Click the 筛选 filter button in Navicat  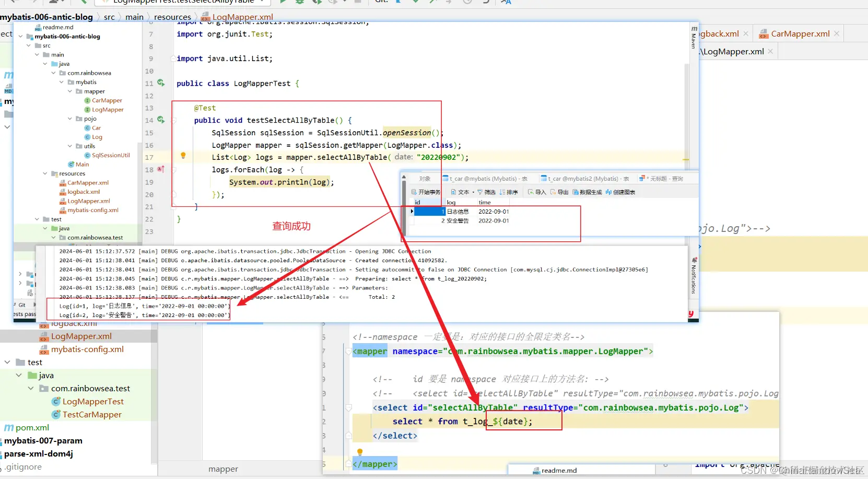486,192
